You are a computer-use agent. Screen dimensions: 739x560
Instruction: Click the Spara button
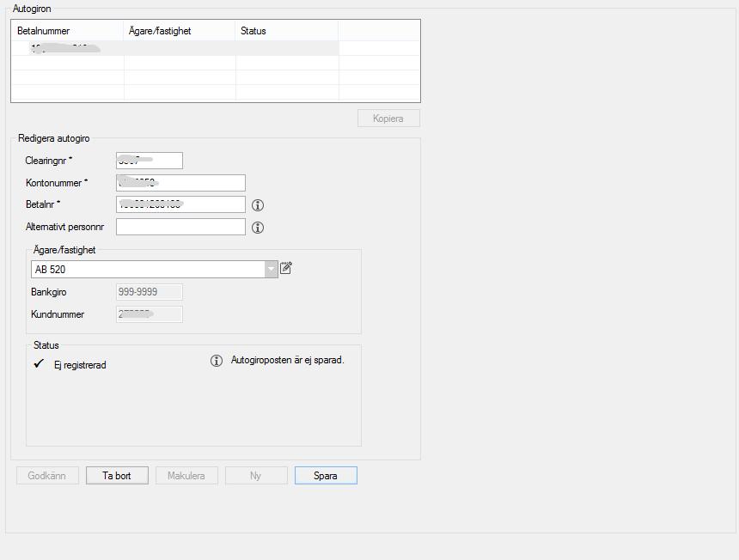326,475
